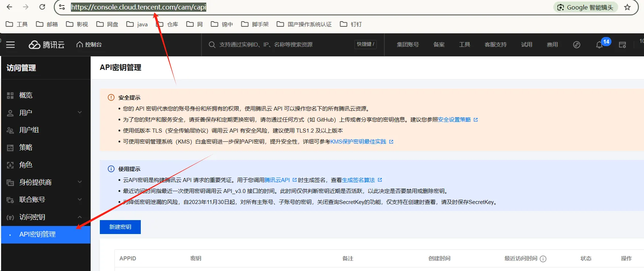The image size is (644, 271).
Task: Reload the page with the refresh icon
Action: (42, 7)
